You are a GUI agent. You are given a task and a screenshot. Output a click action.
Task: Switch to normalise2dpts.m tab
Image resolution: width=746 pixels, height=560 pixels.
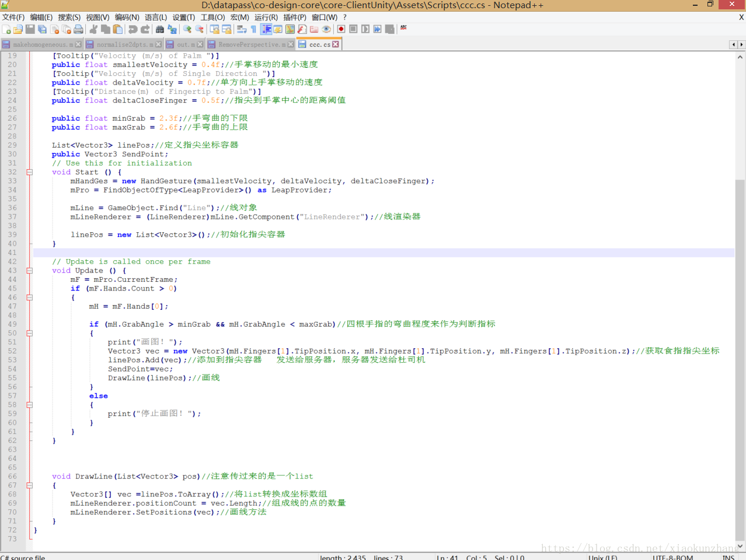coord(123,44)
